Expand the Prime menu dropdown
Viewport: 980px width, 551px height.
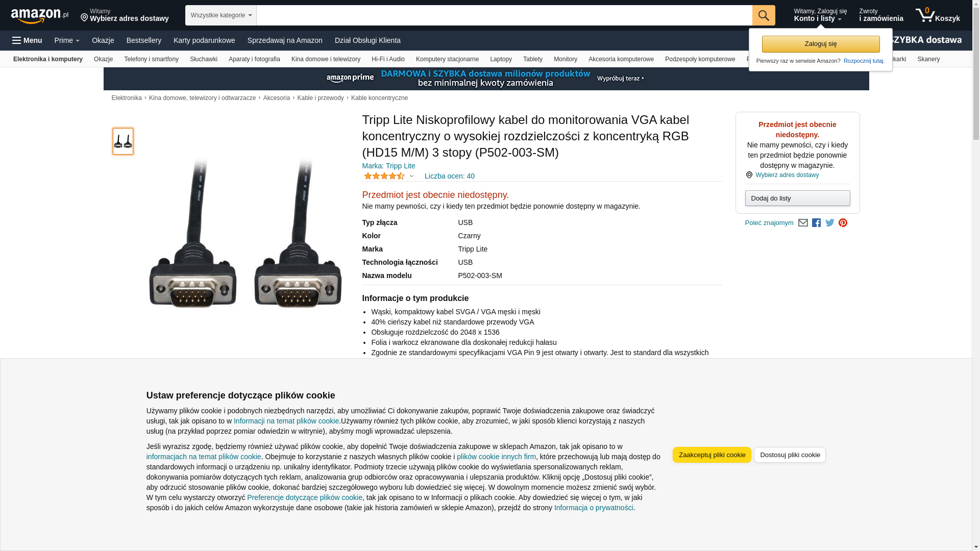click(67, 40)
